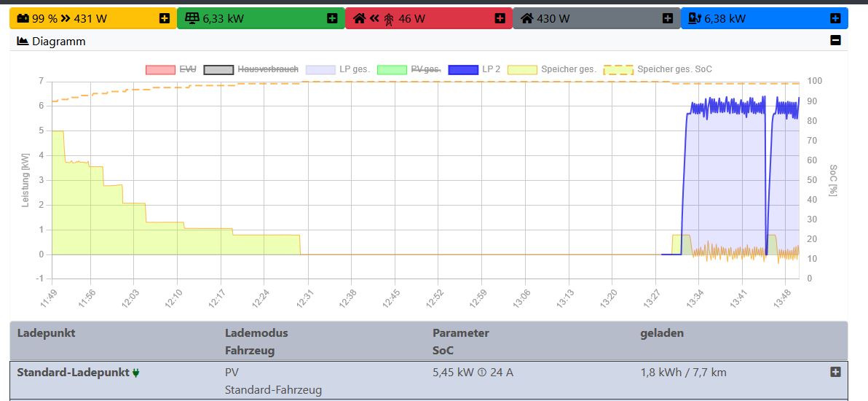Expand the green 6,33 kW PV card
The height and width of the screenshot is (401, 868).
point(332,18)
